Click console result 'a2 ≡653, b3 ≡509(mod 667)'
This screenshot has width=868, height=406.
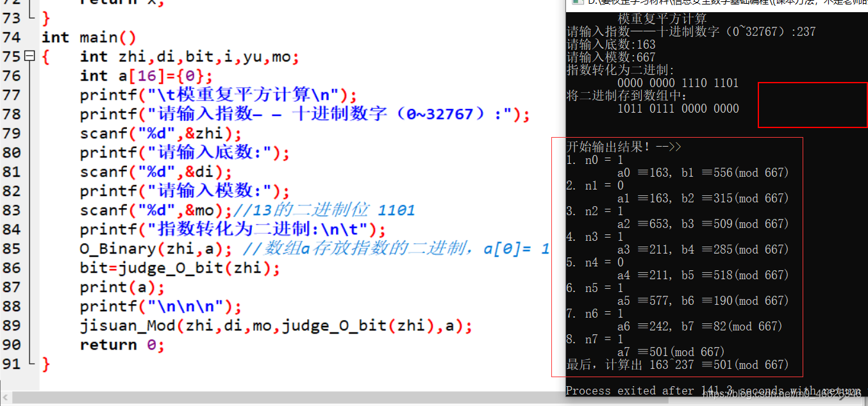pyautogui.click(x=703, y=223)
